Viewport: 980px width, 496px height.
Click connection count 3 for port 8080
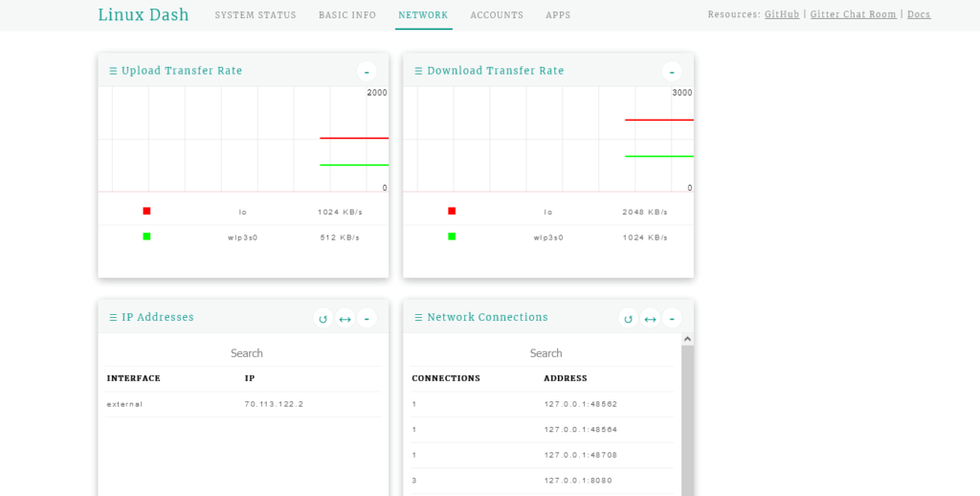[414, 481]
